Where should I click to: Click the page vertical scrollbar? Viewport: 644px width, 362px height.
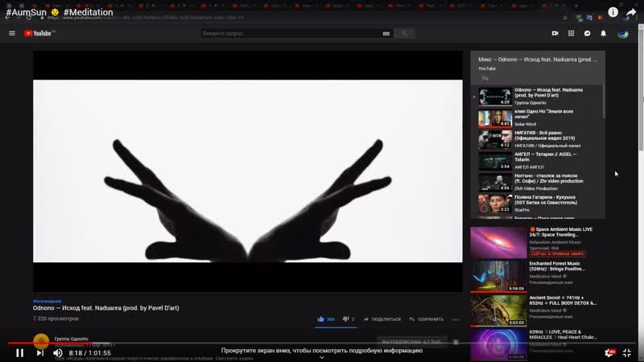641,88
